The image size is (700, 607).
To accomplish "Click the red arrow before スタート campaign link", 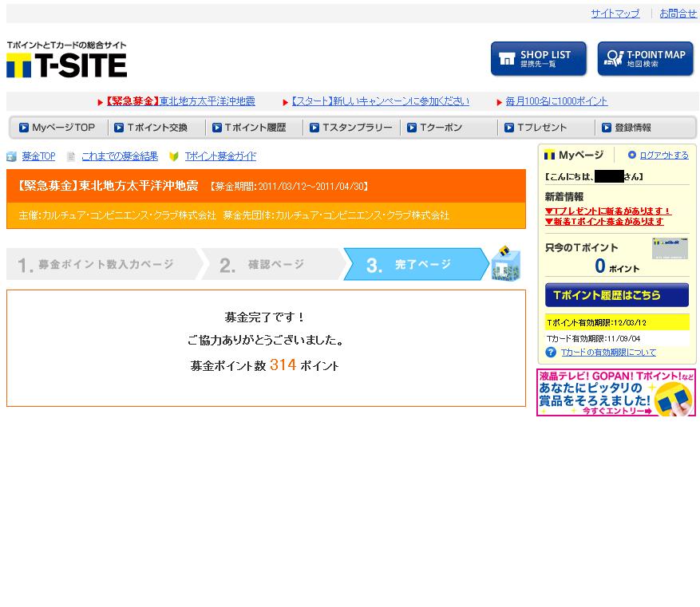I will [285, 102].
